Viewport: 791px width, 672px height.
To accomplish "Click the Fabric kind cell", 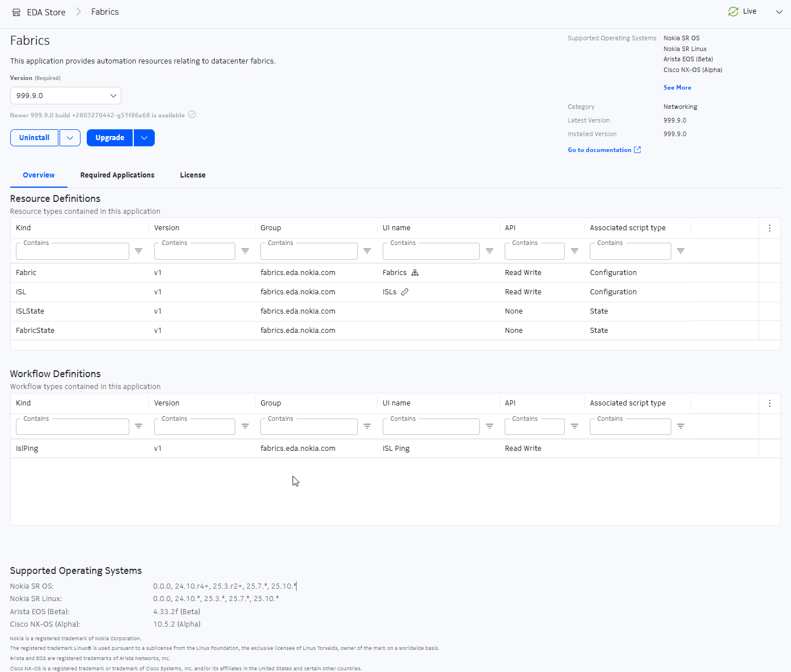I will (x=26, y=273).
